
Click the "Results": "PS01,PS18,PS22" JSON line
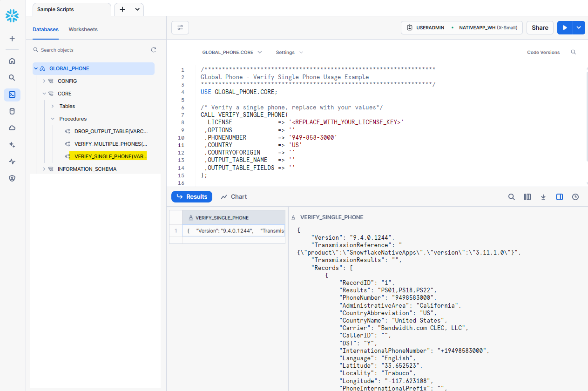coord(388,290)
